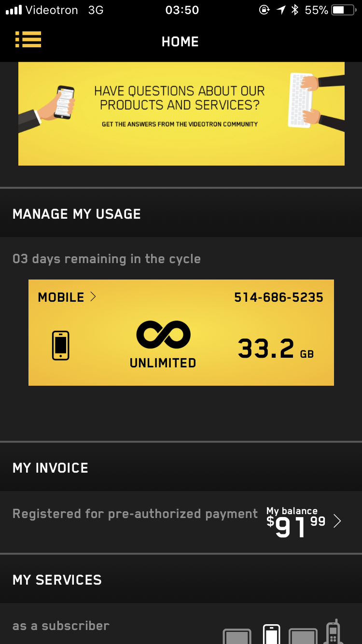Viewport: 362px width, 644px height.
Task: Tap Registered for pre-authorized payment
Action: 135,514
